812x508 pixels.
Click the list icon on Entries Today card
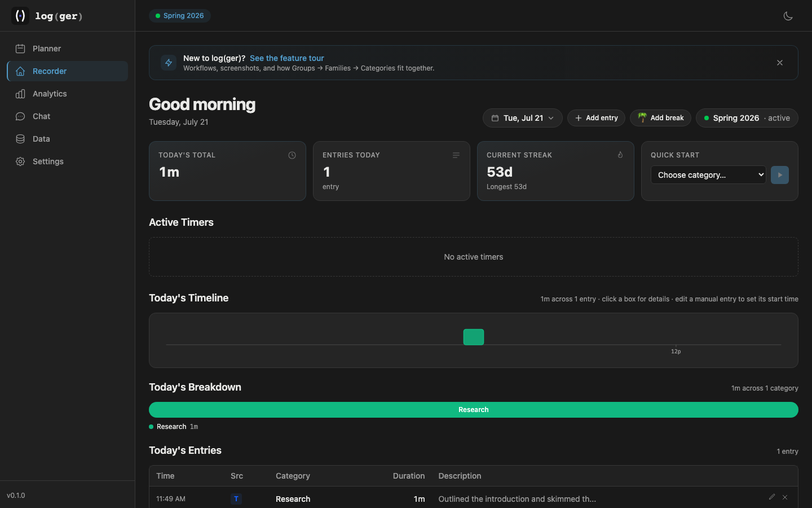coord(456,155)
